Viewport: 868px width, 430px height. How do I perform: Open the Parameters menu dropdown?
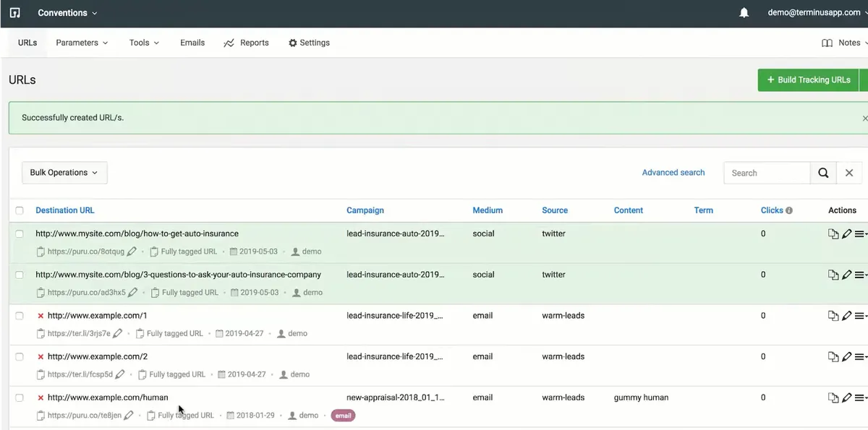point(82,43)
